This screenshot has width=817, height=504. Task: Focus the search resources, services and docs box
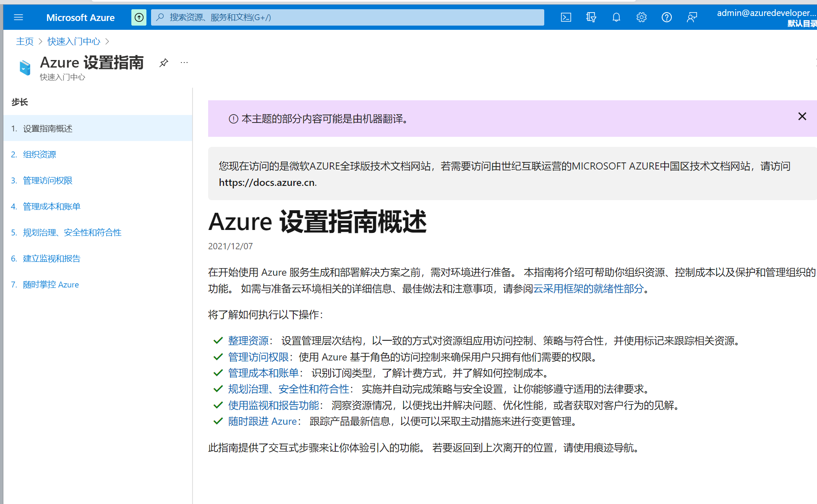(x=347, y=17)
